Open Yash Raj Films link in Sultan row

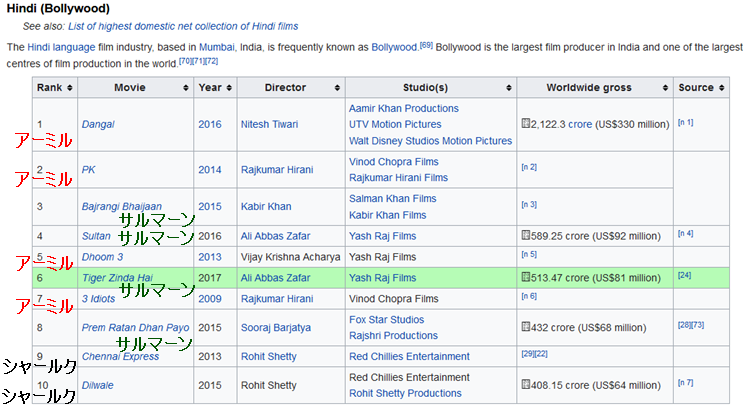[382, 236]
